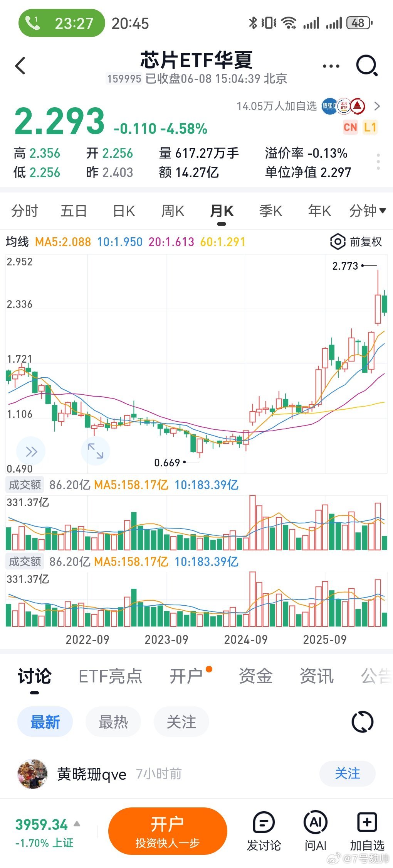
Task: Select the 月K chart tab
Action: pos(222,211)
